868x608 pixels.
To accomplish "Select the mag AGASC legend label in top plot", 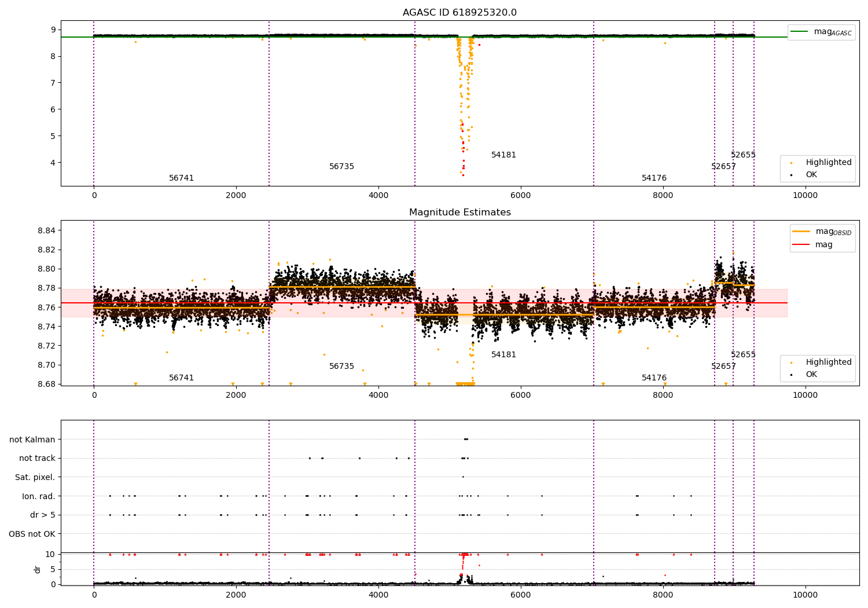I will click(x=833, y=32).
